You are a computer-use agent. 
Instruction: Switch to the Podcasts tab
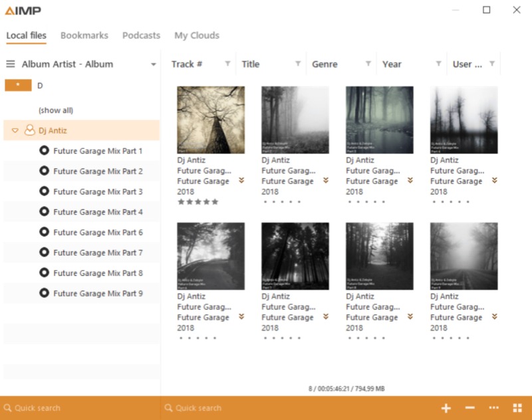(141, 35)
